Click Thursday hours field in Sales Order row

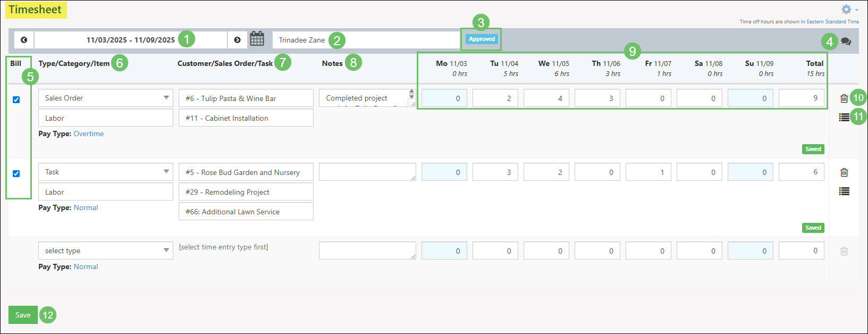(x=597, y=98)
